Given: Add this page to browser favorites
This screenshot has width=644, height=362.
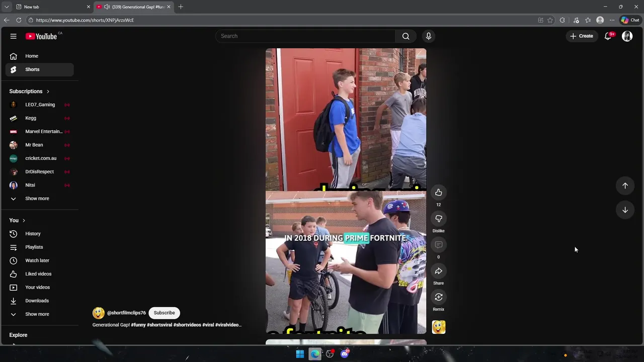Looking at the screenshot, I should click(550, 20).
